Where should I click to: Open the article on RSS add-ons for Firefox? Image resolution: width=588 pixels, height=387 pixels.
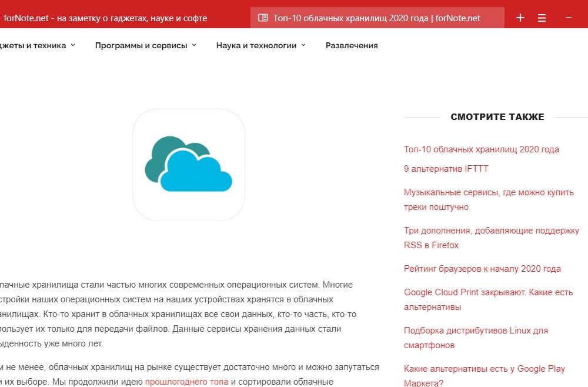[491, 231]
